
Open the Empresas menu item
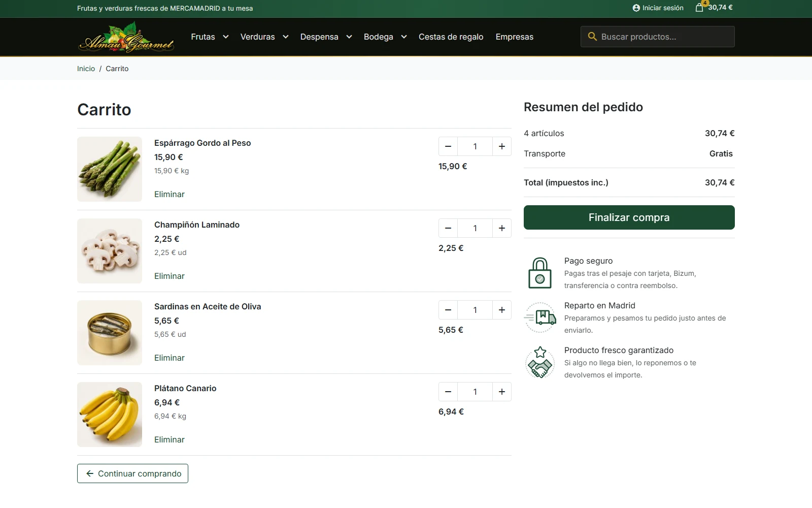tap(514, 37)
